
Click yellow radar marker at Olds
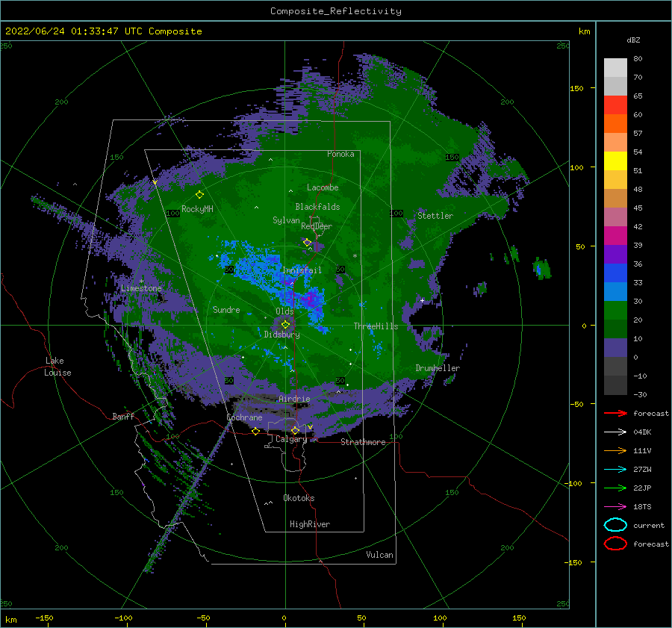pos(285,325)
